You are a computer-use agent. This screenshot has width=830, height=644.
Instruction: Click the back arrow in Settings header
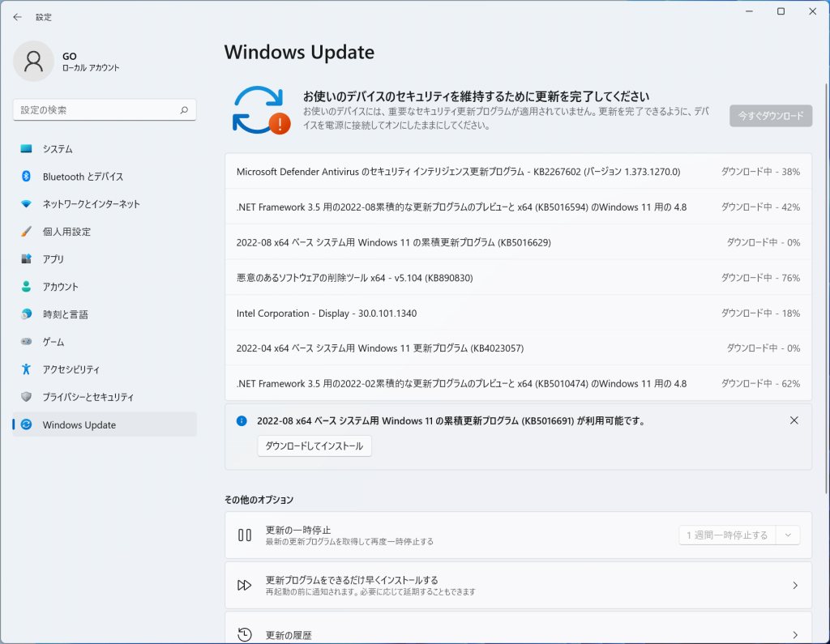pyautogui.click(x=18, y=17)
